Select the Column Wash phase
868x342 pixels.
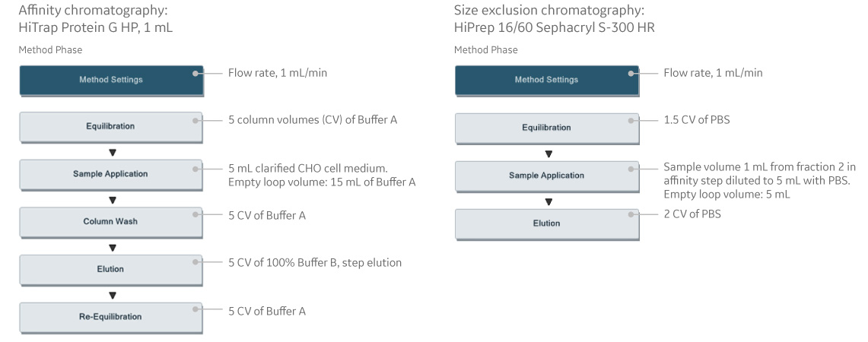pyautogui.click(x=110, y=221)
